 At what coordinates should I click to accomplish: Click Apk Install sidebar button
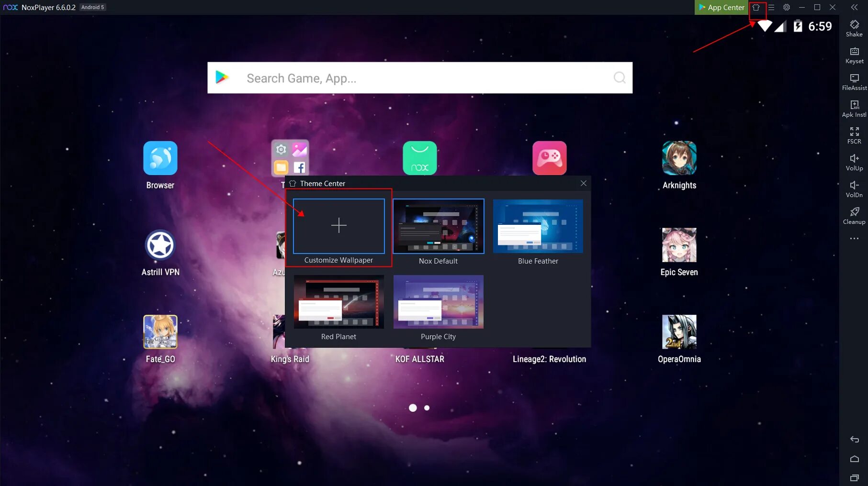(854, 109)
